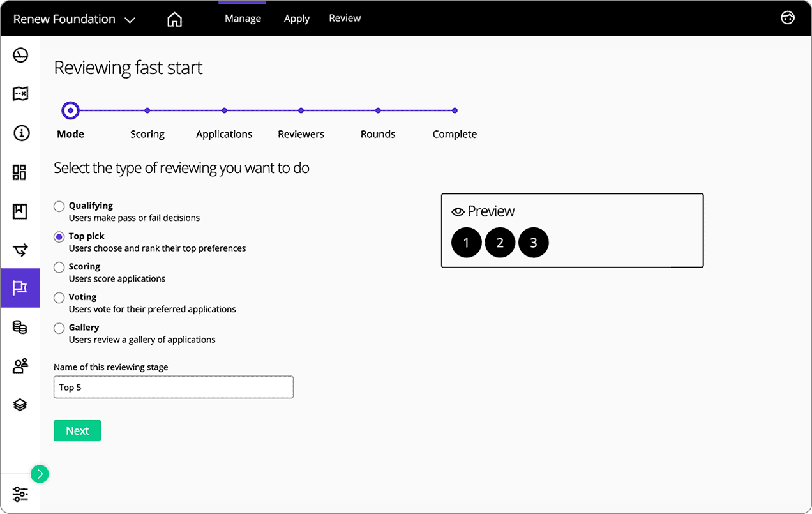Select the Gallery radio option
Screen dimensions: 812x514
click(x=59, y=328)
